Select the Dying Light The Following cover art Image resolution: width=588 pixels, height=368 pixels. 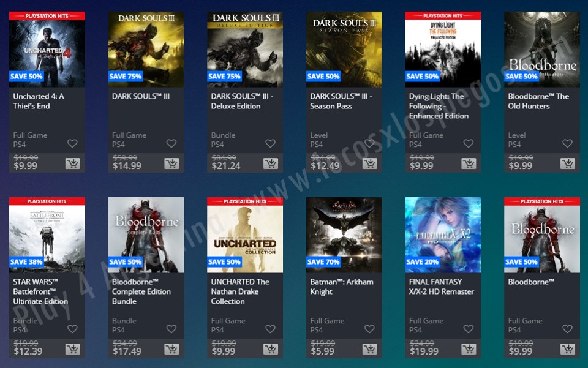[x=443, y=50]
